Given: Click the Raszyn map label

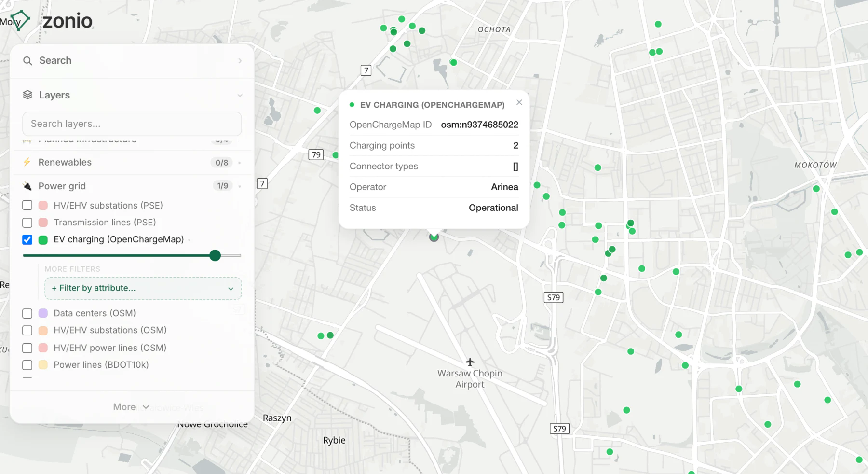Looking at the screenshot, I should (277, 418).
